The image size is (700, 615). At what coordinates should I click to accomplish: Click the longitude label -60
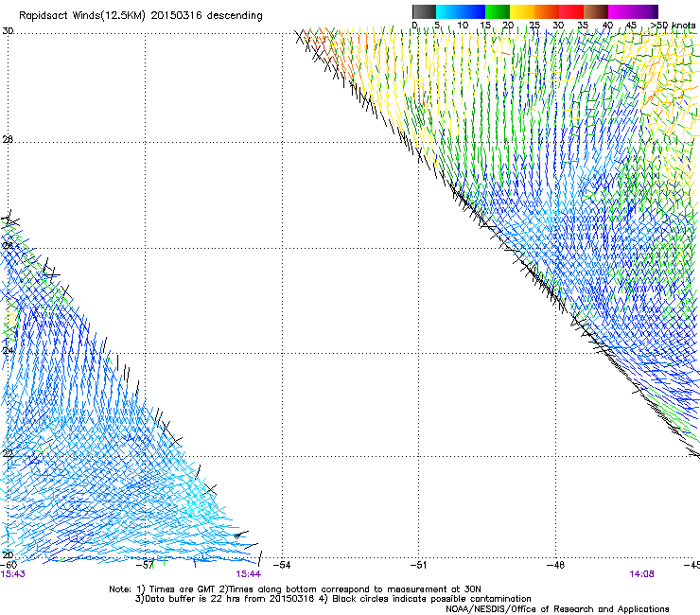9,565
